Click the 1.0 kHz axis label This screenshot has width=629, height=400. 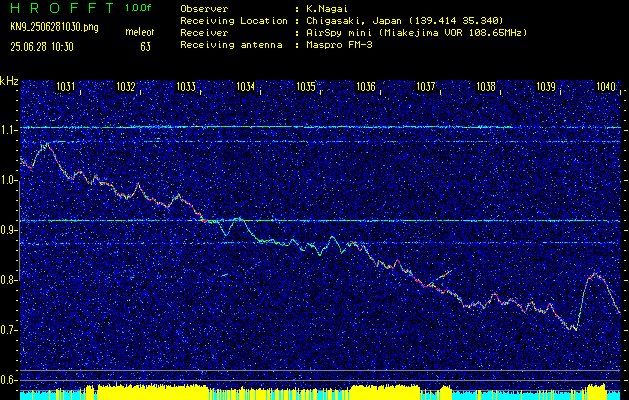[7, 180]
